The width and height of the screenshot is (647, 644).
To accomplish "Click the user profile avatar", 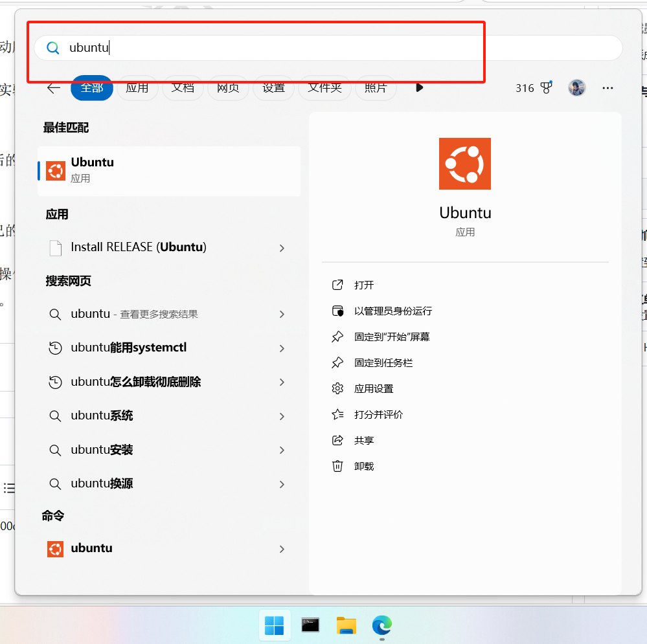I will (x=576, y=88).
